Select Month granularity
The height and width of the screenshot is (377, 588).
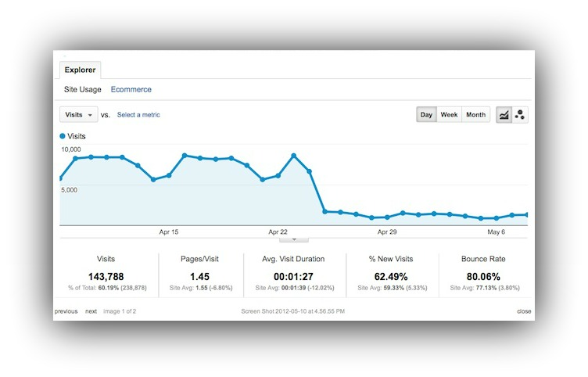(x=476, y=115)
